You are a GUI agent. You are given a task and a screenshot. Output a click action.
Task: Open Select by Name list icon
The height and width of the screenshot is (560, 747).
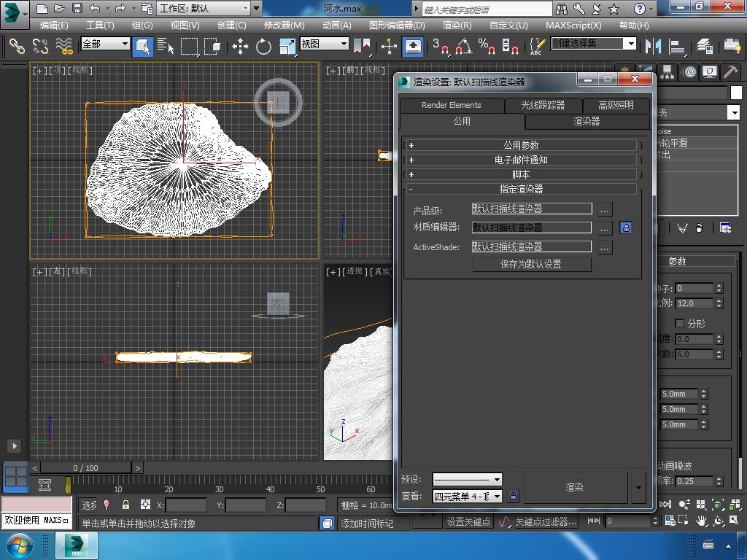166,46
